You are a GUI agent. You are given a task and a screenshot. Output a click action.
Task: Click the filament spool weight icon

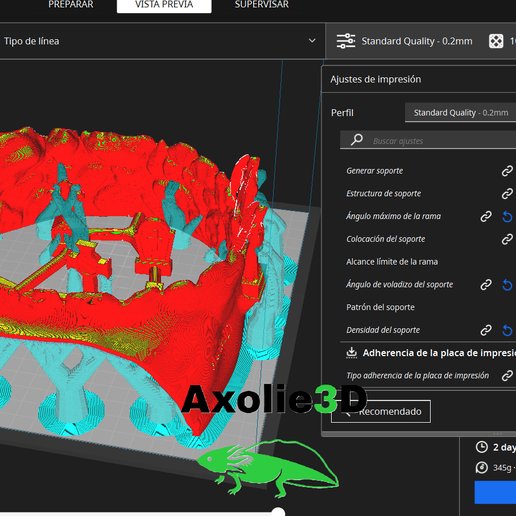pos(482,467)
